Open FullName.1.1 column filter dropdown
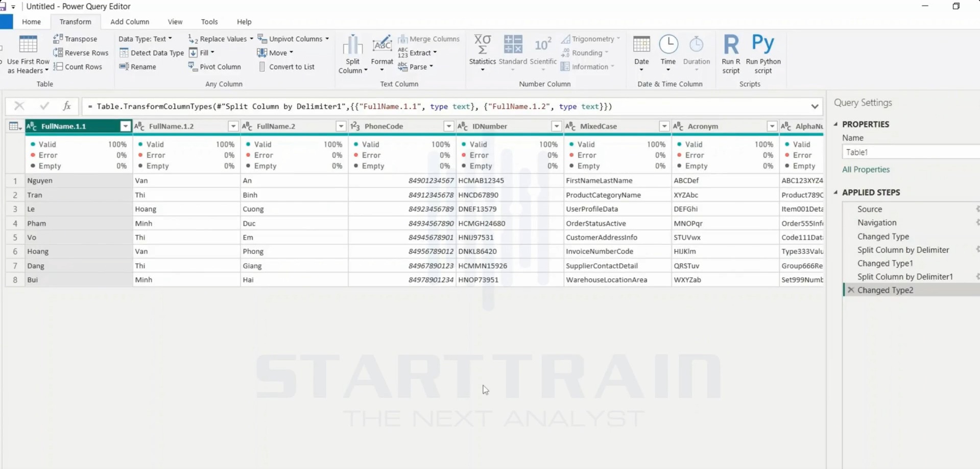 click(x=125, y=126)
